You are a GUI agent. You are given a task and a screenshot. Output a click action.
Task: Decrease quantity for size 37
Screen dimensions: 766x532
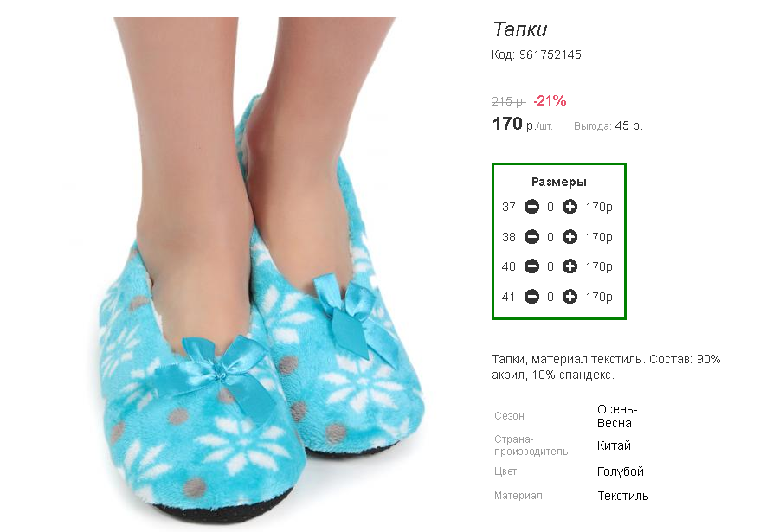(531, 207)
